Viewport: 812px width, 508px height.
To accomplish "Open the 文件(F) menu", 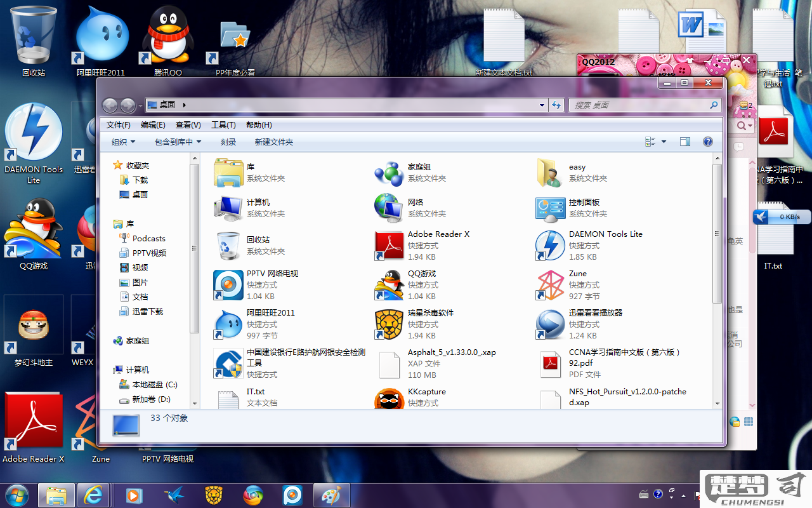I will [x=119, y=125].
